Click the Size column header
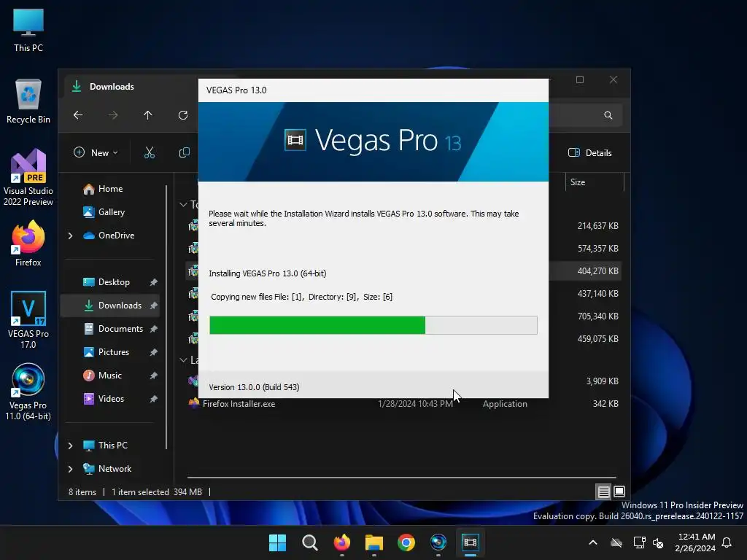 (594, 182)
